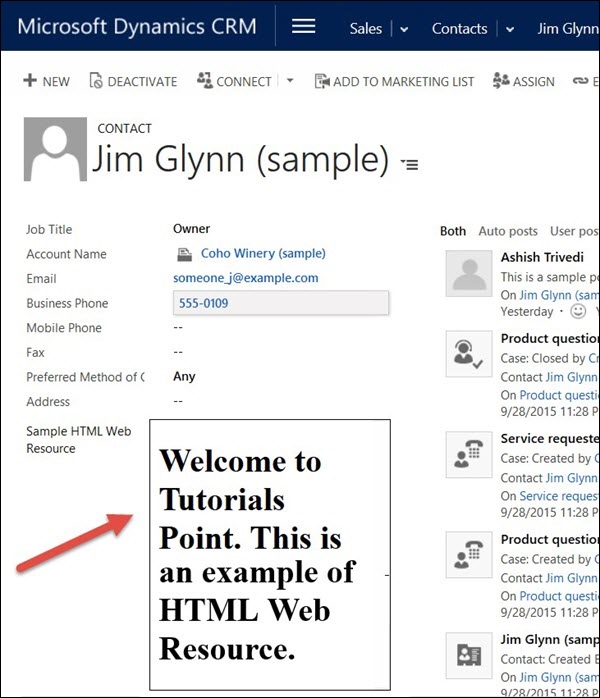
Task: Click the DEACTIVATE document icon
Action: (x=96, y=81)
